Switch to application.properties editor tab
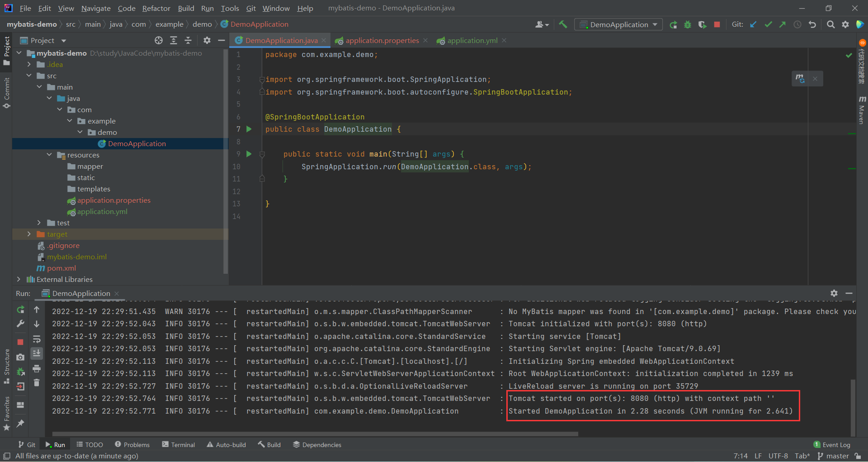Screen dimensions: 868x462 [382, 40]
